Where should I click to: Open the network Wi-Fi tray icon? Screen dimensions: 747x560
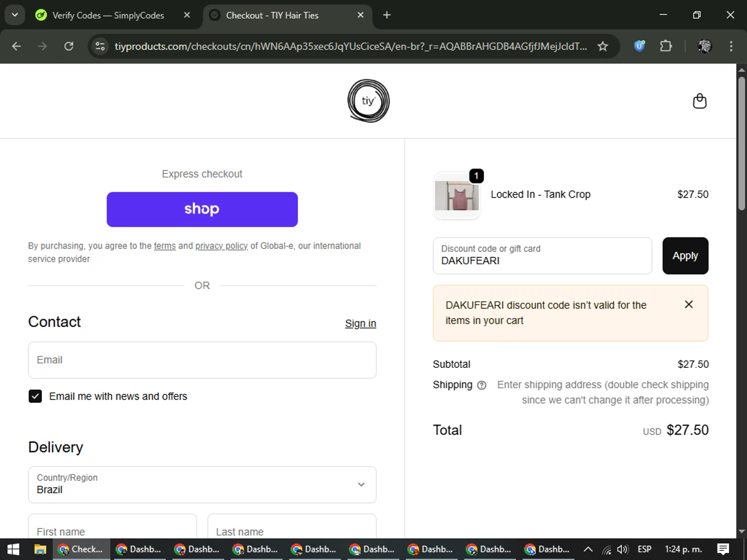607,550
